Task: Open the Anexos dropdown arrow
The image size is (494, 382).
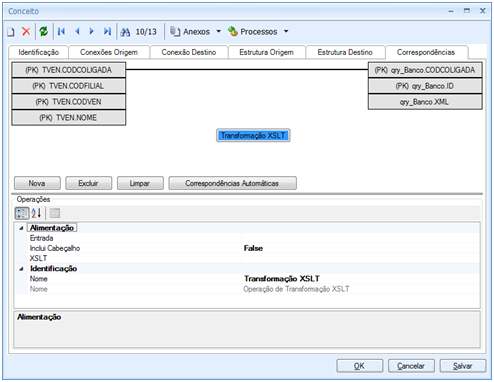Action: (x=219, y=31)
